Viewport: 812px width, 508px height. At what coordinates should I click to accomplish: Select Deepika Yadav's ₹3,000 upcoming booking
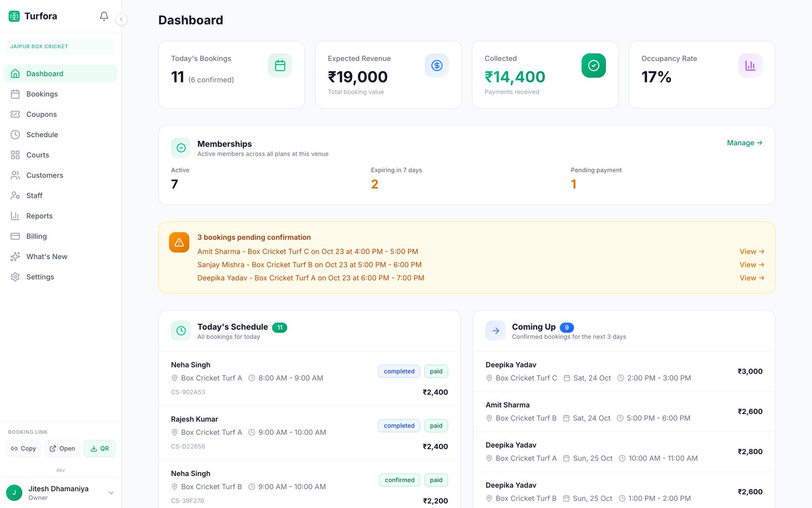pyautogui.click(x=624, y=371)
